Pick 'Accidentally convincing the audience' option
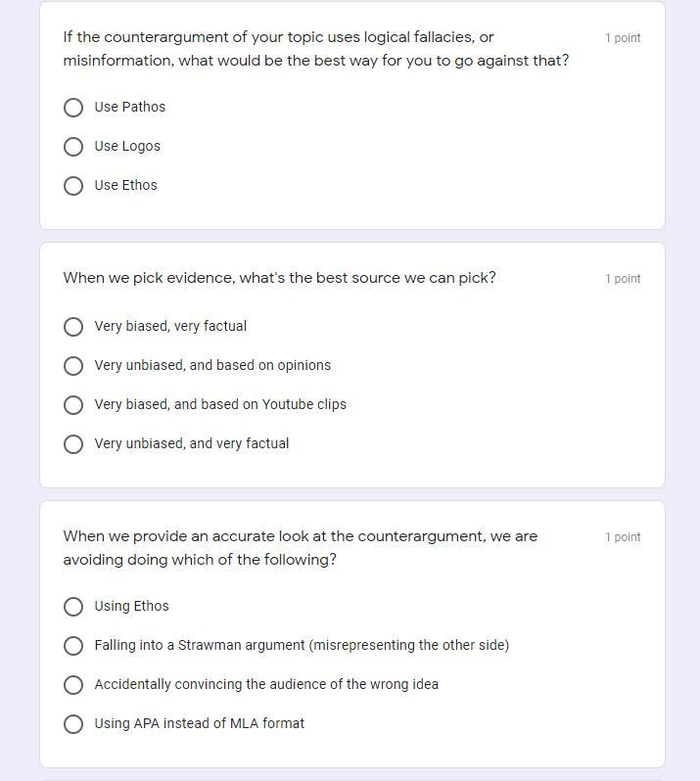700x781 pixels. click(x=73, y=685)
